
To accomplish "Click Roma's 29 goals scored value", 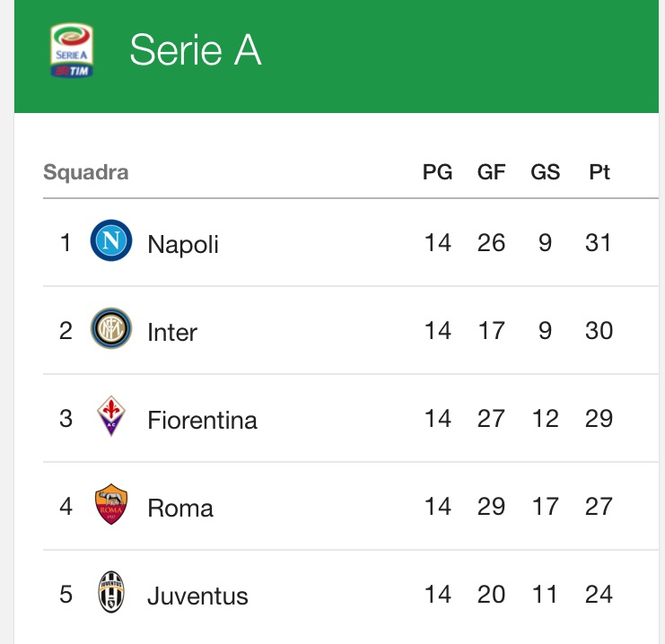I will 491,506.
